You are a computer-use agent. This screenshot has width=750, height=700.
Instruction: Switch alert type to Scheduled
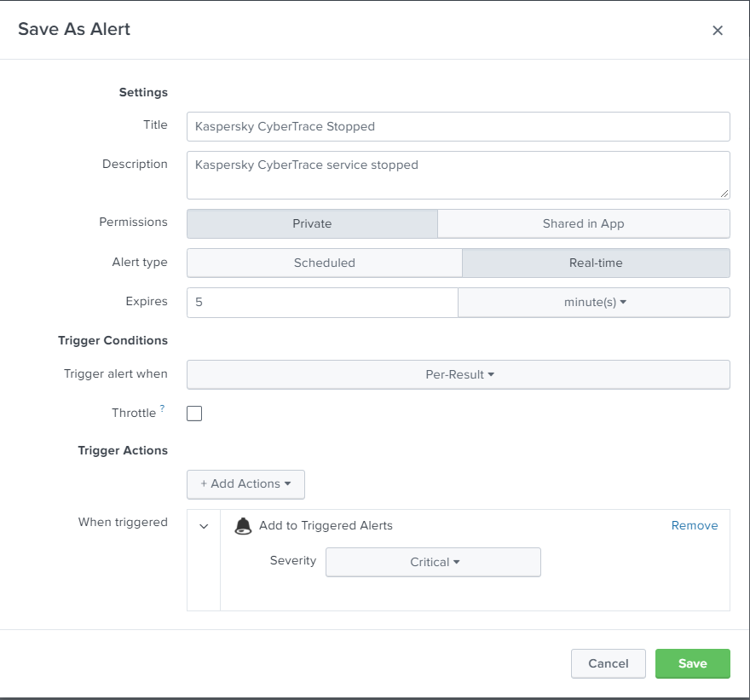(324, 263)
